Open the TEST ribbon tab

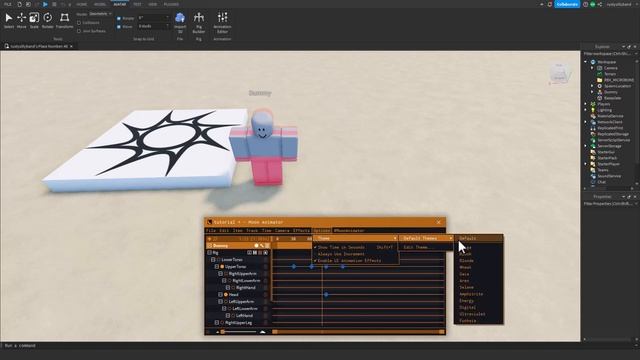[x=137, y=4]
